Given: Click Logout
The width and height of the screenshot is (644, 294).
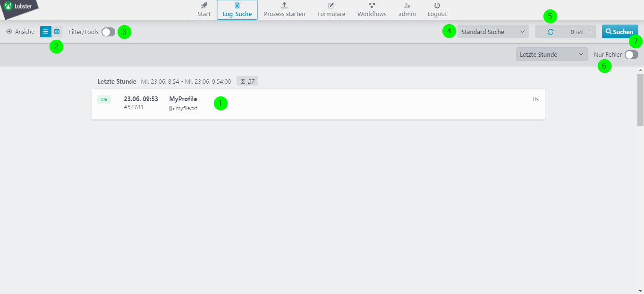Looking at the screenshot, I should click(x=437, y=10).
